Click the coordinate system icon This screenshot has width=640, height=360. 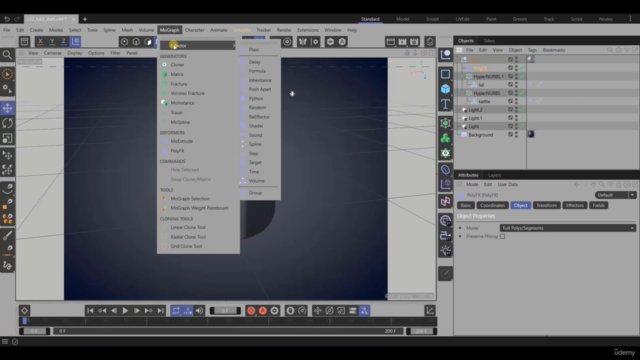pyautogui.click(x=76, y=41)
